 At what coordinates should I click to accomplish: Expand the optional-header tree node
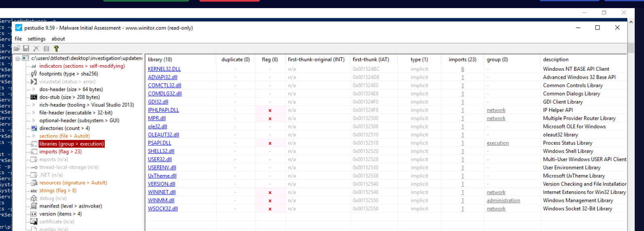[x=34, y=121]
